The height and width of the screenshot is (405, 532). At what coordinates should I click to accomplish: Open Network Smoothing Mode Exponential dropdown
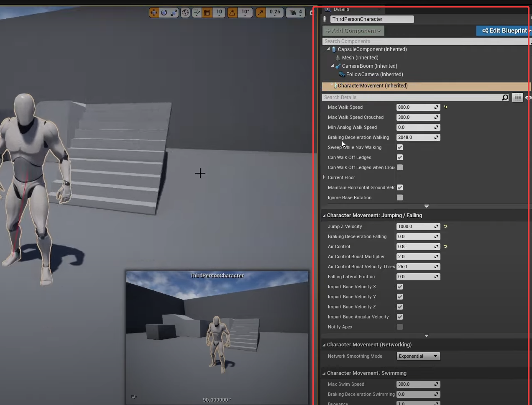pyautogui.click(x=418, y=356)
